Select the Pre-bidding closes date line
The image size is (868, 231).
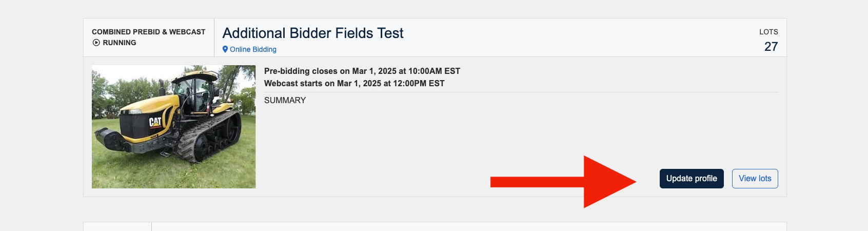362,71
